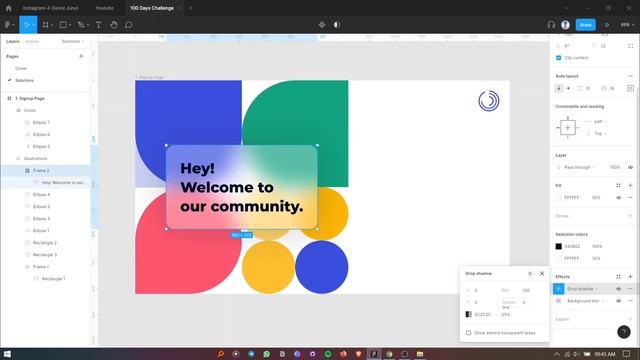Add a new page with plus icon
This screenshot has height=360, width=640.
81,56
